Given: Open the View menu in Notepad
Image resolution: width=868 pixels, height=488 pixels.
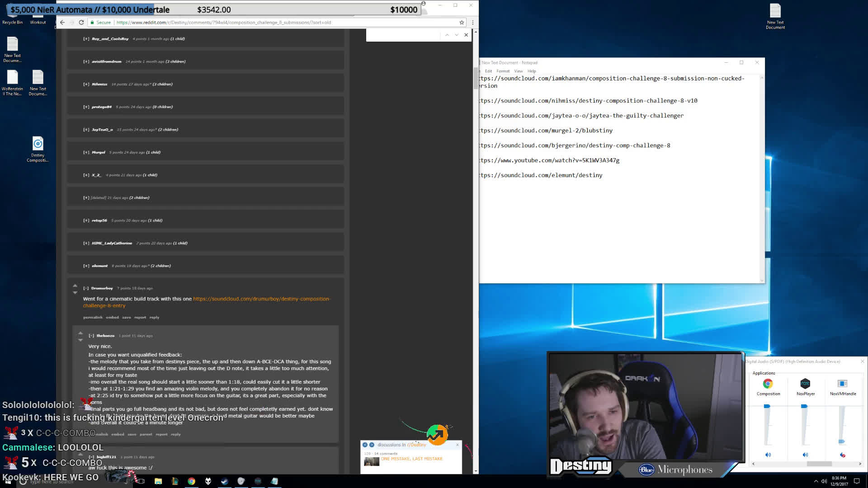Looking at the screenshot, I should click(518, 71).
